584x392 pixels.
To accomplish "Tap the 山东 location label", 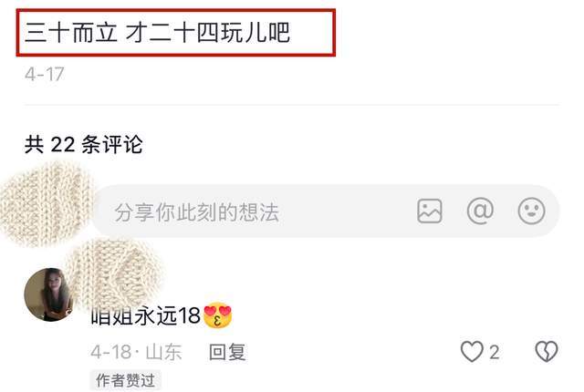I will point(163,352).
